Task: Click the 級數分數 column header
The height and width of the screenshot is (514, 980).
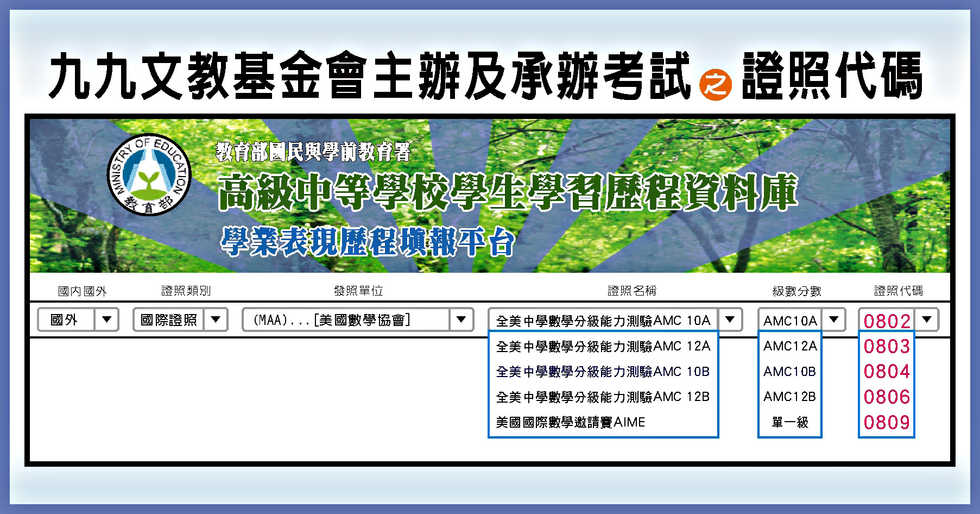Action: pyautogui.click(x=797, y=291)
